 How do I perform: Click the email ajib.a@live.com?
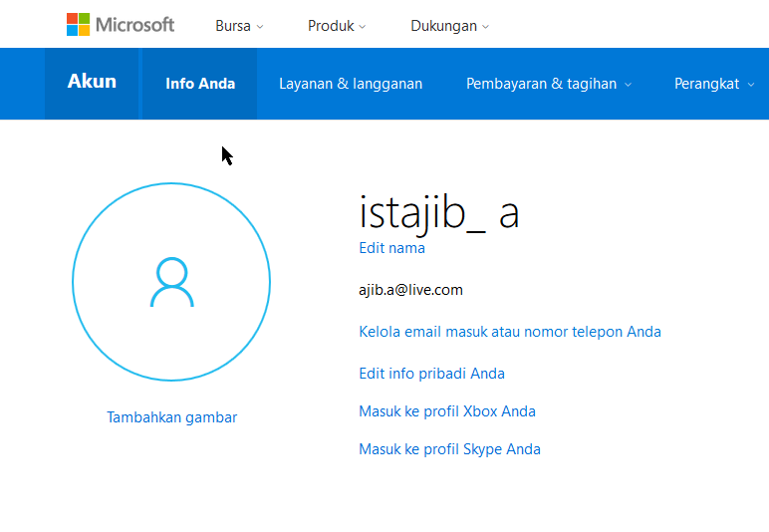coord(411,290)
